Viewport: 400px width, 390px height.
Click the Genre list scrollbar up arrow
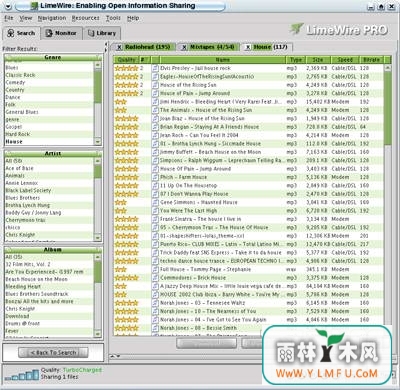[98, 65]
